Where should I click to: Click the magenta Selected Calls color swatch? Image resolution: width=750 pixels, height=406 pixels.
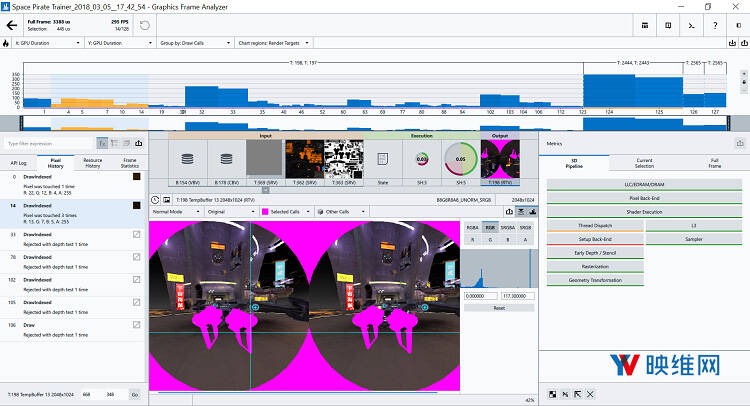pyautogui.click(x=265, y=212)
